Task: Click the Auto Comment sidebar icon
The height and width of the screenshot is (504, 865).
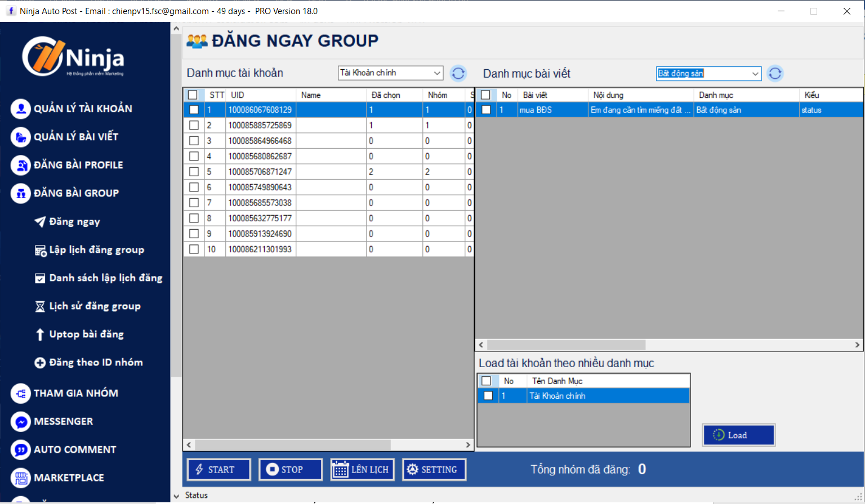Action: coord(21,449)
